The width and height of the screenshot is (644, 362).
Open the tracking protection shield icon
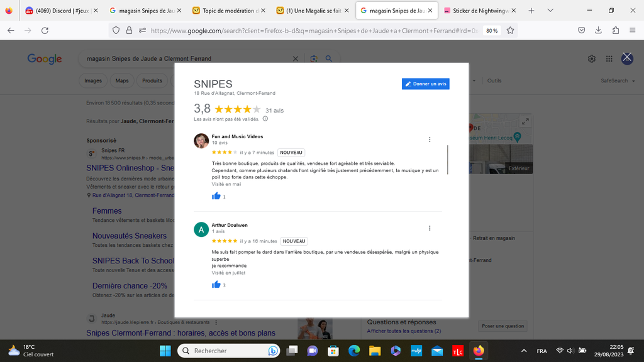116,30
